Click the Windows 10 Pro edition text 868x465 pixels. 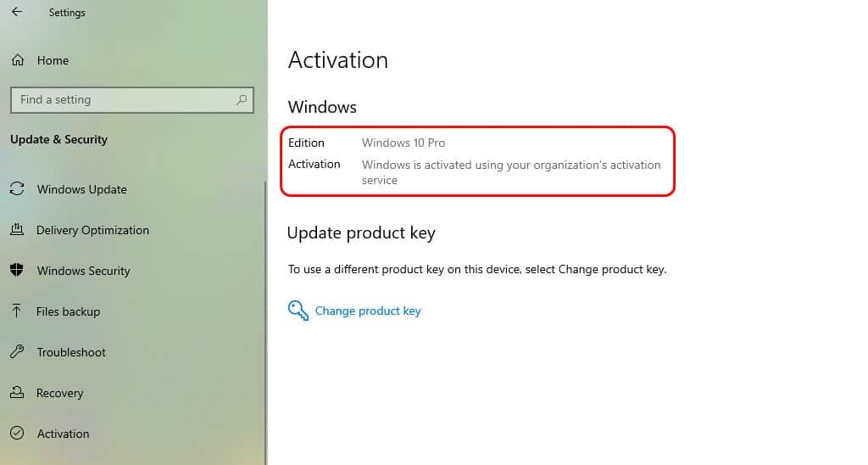point(403,143)
